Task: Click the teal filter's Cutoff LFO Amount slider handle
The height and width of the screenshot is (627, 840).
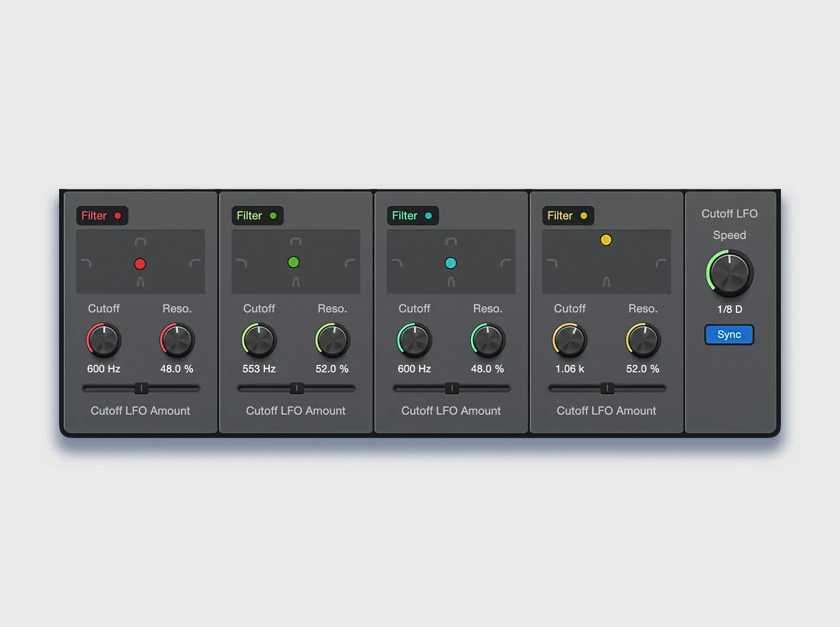Action: [x=451, y=388]
